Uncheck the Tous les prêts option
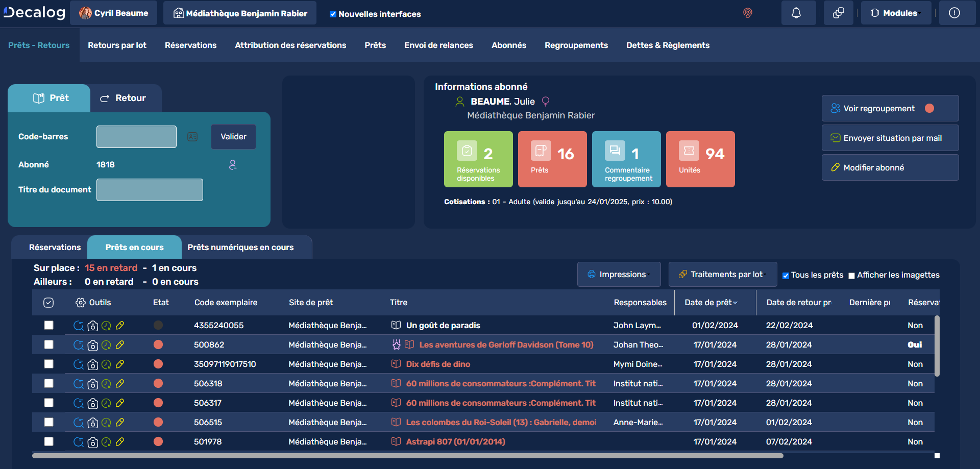This screenshot has height=469, width=980. pyautogui.click(x=786, y=275)
